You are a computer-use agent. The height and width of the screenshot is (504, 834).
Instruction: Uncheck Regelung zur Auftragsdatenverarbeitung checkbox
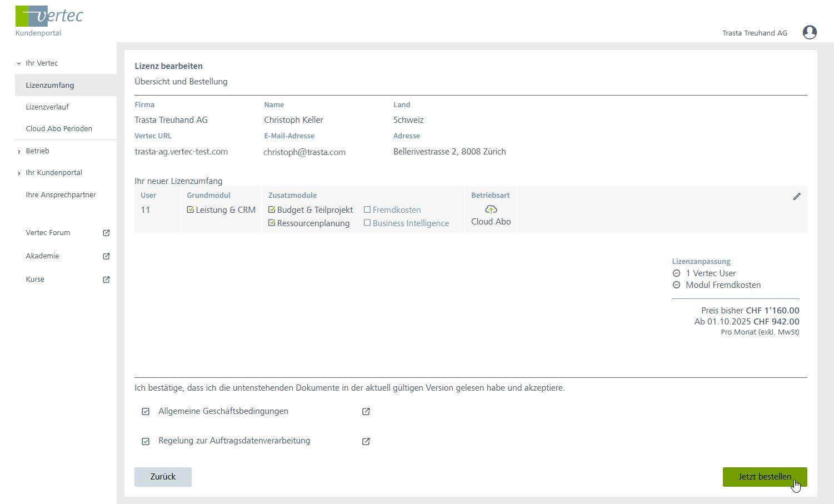point(146,441)
